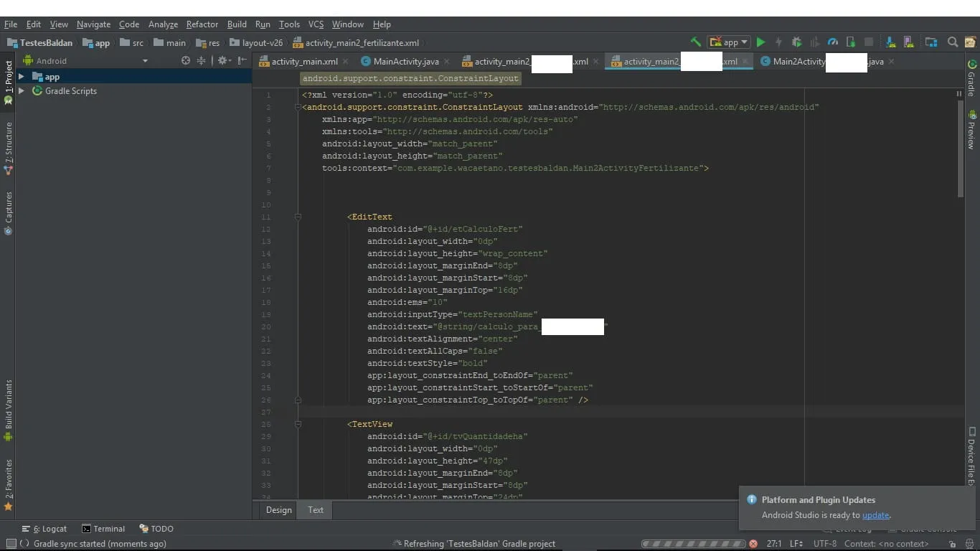Click the Gradle sync progress bar
980x551 pixels.
692,544
